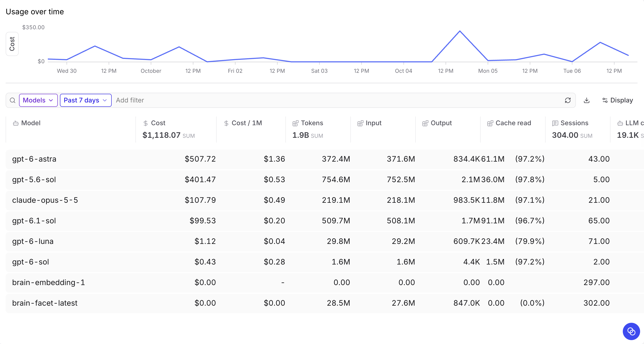Sort by the Input column header
This screenshot has width=644, height=344.
(x=374, y=123)
